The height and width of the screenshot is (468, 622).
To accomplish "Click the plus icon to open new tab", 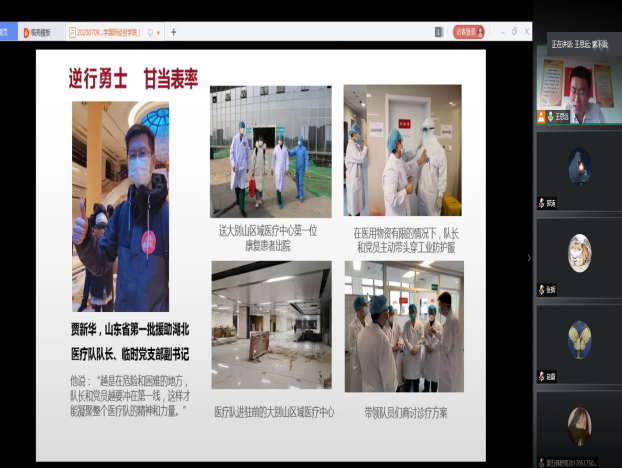I will pyautogui.click(x=173, y=32).
